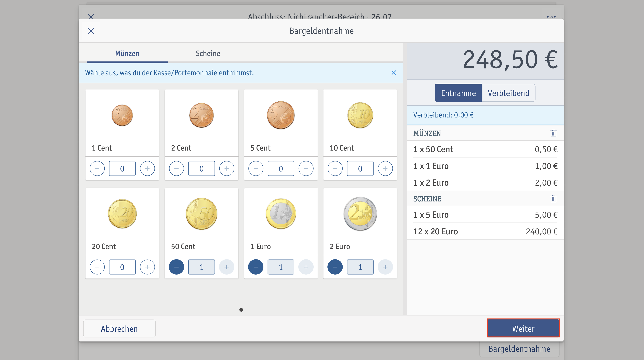Click the Weiter button

point(523,328)
